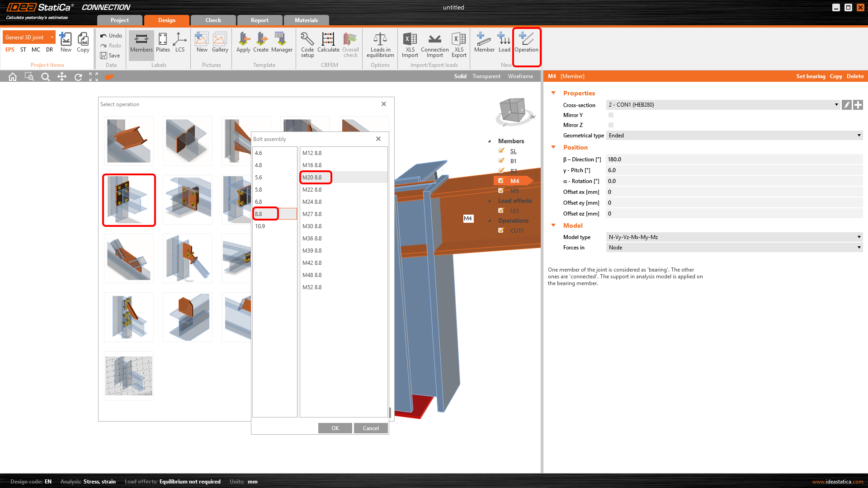The width and height of the screenshot is (868, 488).
Task: Toggle the Mirror Y checkbox
Action: [x=611, y=115]
